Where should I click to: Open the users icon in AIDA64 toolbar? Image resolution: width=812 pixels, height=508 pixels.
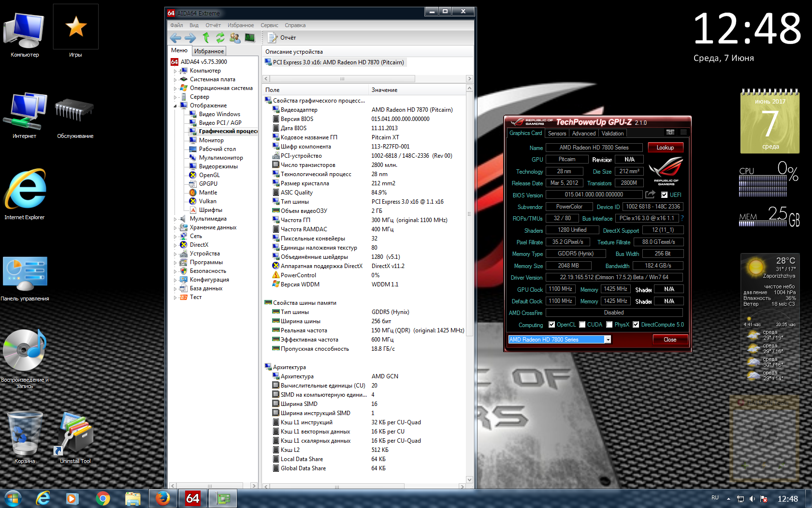click(235, 38)
